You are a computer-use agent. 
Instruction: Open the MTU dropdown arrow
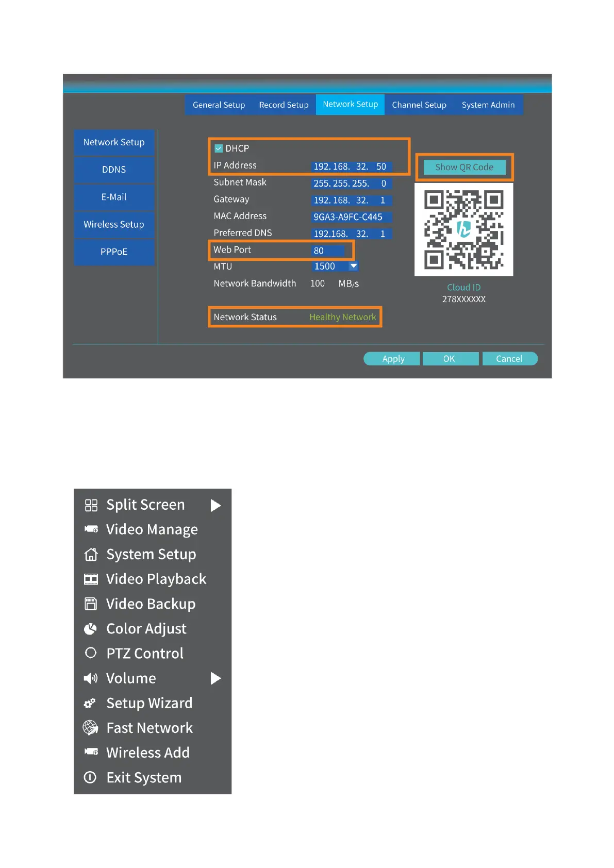pos(354,266)
